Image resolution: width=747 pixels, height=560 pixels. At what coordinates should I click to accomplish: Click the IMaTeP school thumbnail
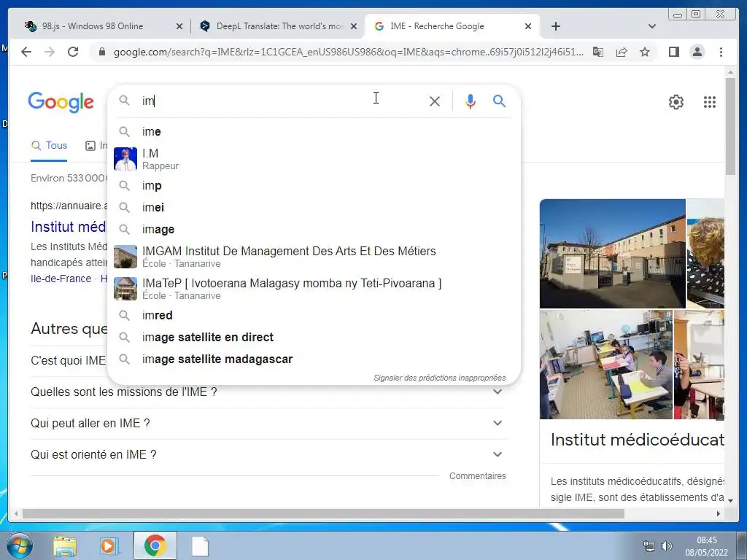tap(125, 289)
